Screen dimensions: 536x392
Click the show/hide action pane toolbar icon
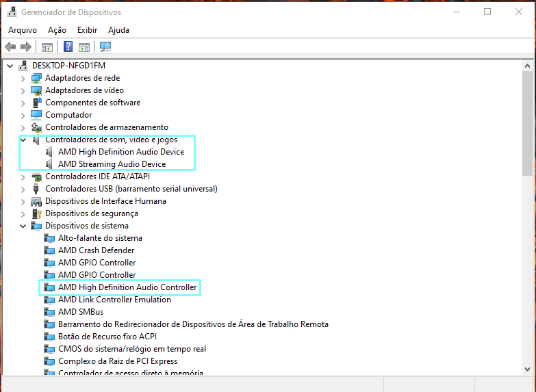tap(84, 47)
